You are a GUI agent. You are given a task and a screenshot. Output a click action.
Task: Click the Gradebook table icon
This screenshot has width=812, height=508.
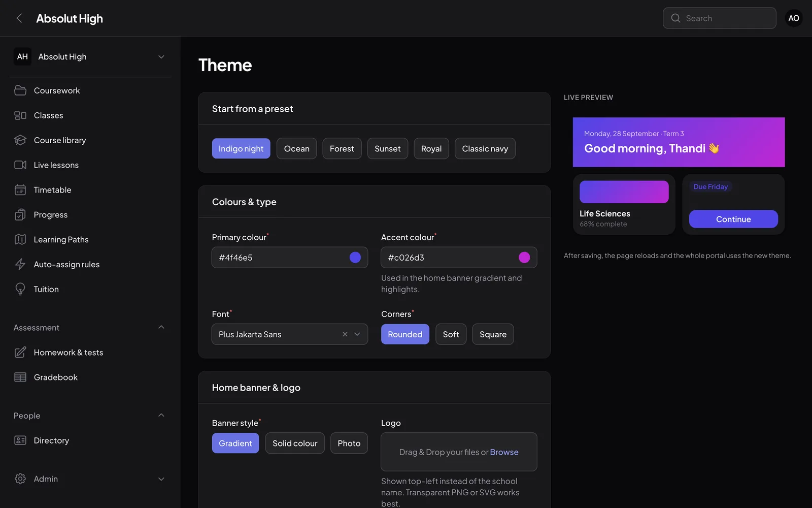coord(20,377)
